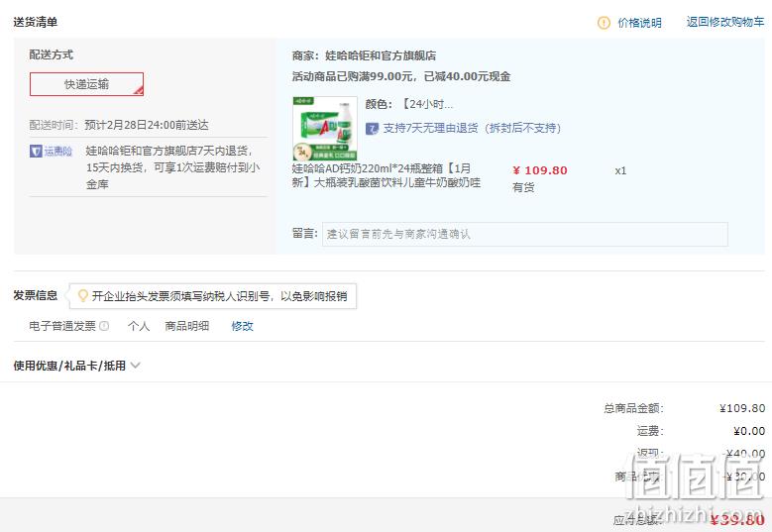Click the red price ¥109.80
The width and height of the screenshot is (772, 532).
[x=540, y=170]
